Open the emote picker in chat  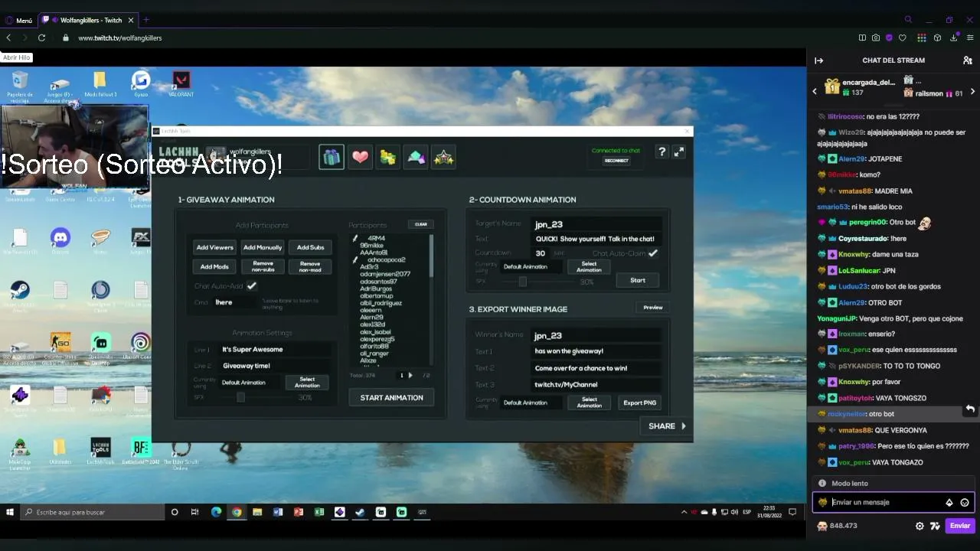tap(965, 503)
